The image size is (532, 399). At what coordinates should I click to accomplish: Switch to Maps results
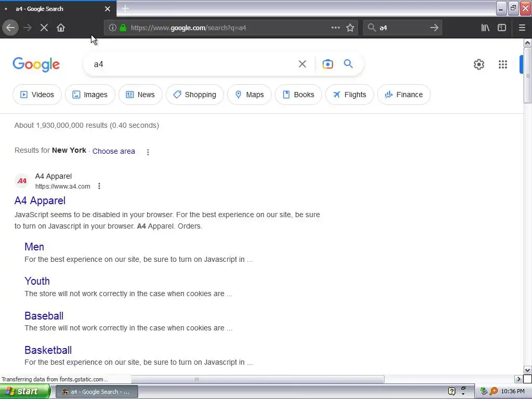(249, 95)
